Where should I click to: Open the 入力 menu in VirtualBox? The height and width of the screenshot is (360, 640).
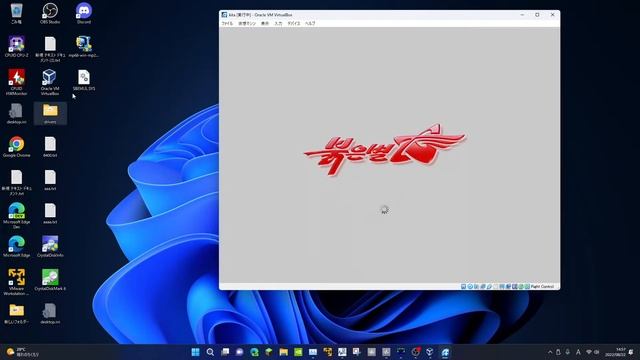click(278, 24)
